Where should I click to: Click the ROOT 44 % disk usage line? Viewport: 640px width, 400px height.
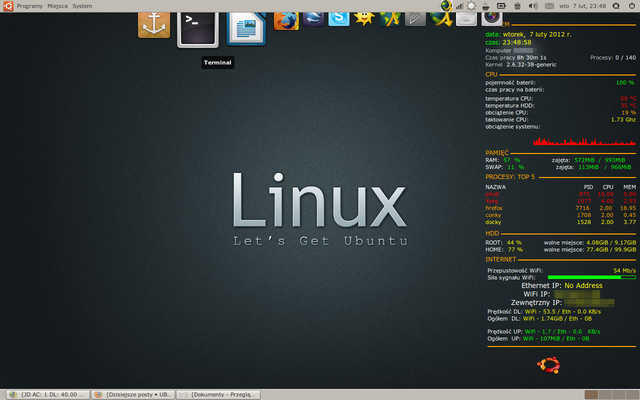click(x=560, y=242)
